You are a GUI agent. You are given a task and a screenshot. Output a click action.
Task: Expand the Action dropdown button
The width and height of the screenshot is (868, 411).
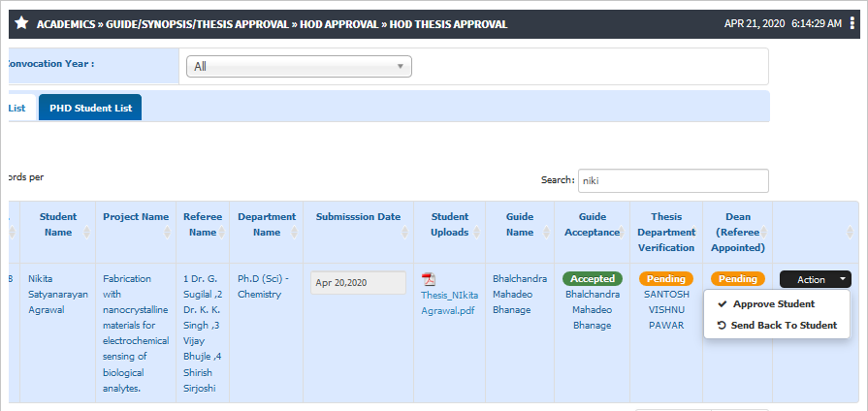(x=816, y=279)
